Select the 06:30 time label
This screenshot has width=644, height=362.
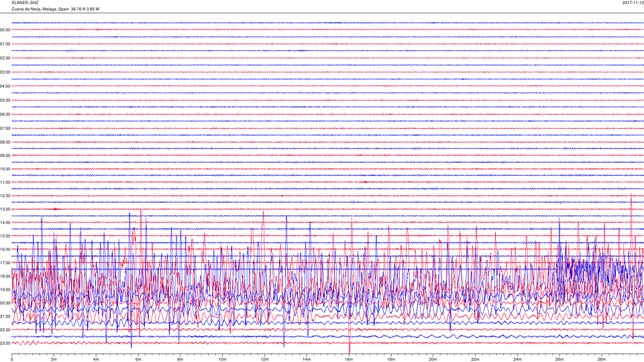pos(5,115)
